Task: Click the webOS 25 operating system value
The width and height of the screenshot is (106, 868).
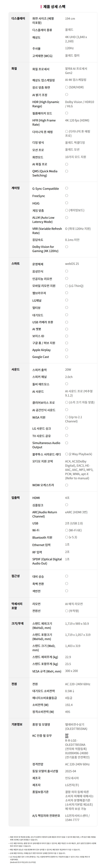Action: [72, 264]
